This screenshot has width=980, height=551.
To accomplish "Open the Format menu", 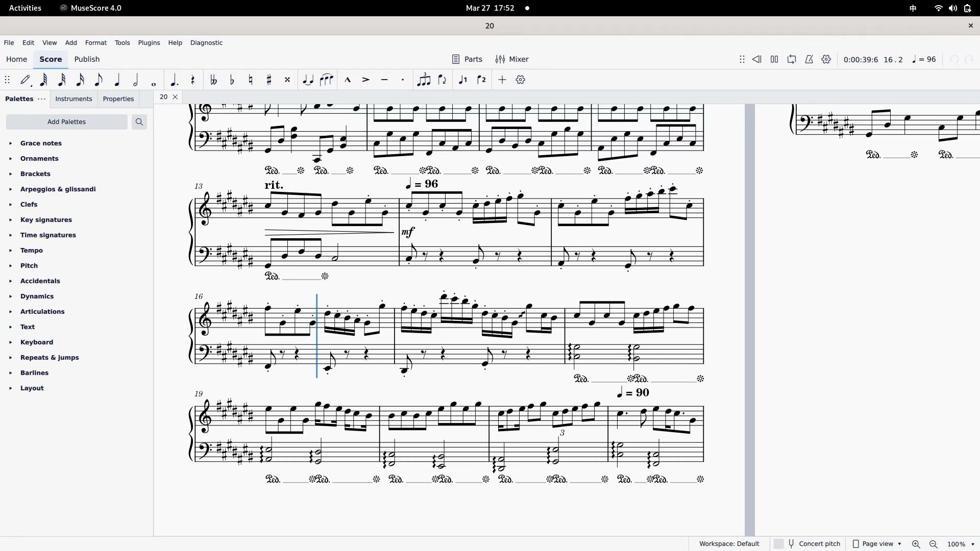I will pos(96,43).
